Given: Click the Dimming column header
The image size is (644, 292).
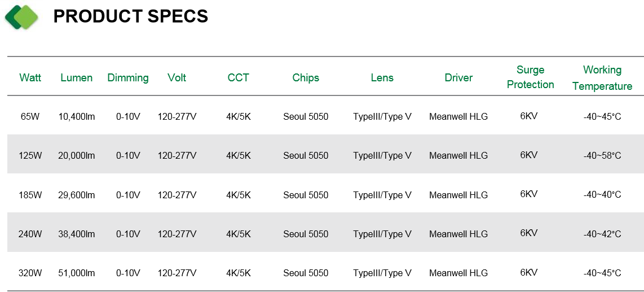Looking at the screenshot, I should (x=128, y=78).
